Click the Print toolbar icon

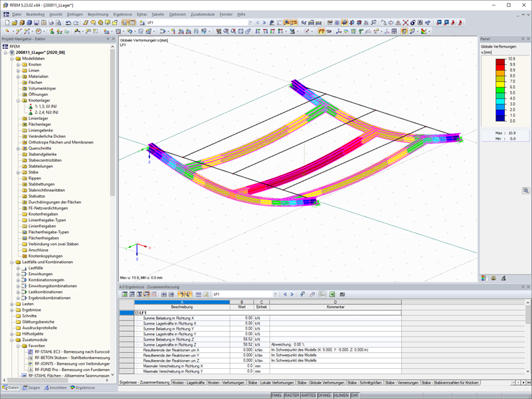[x=51, y=22]
